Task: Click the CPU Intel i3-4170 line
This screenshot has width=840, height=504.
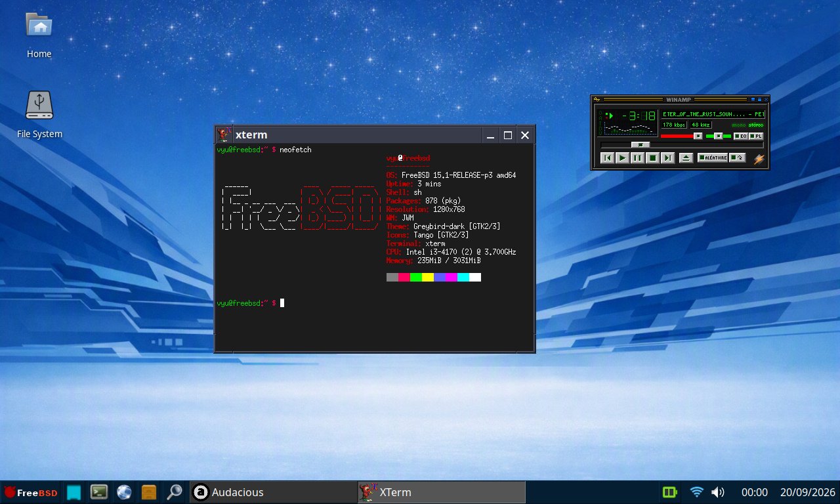Action: (451, 252)
